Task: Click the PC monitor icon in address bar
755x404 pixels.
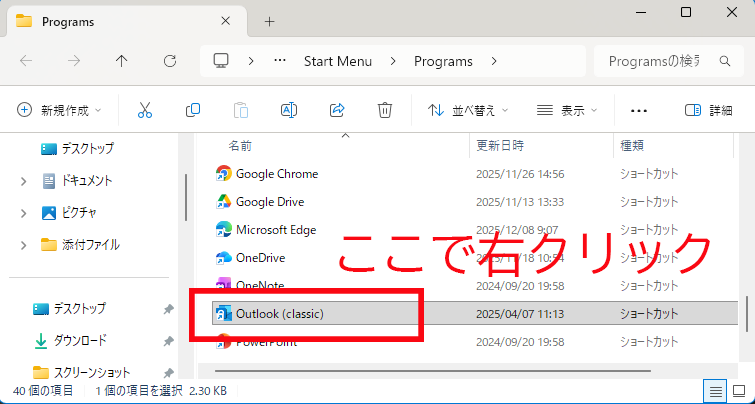Action: [221, 61]
